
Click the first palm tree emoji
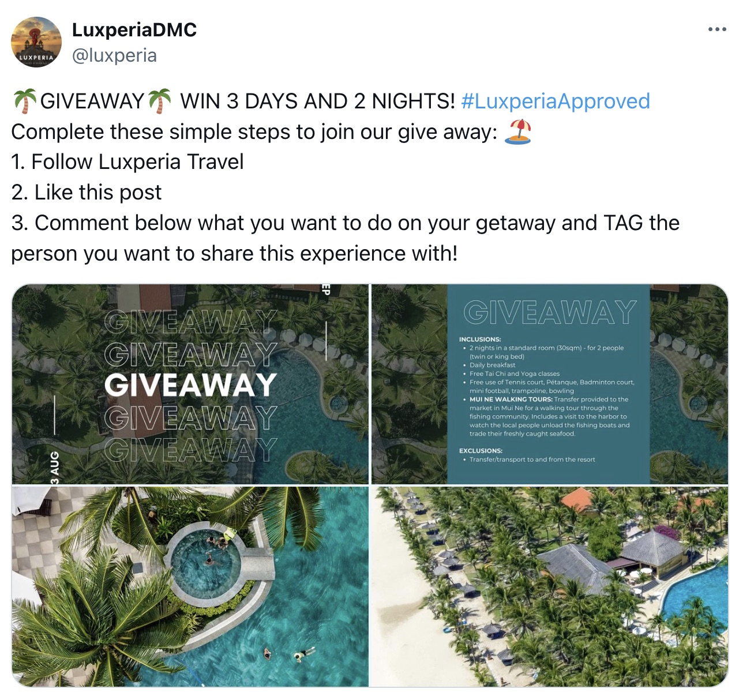coord(25,101)
